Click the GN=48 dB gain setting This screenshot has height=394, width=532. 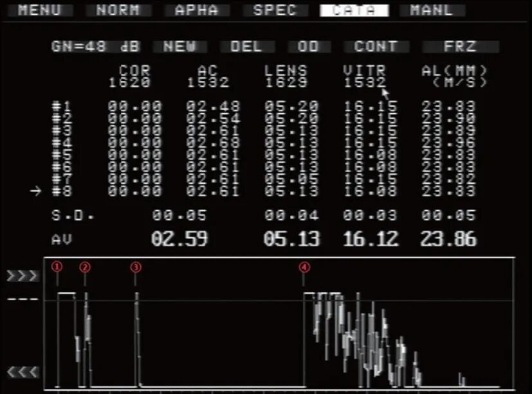[x=95, y=46]
